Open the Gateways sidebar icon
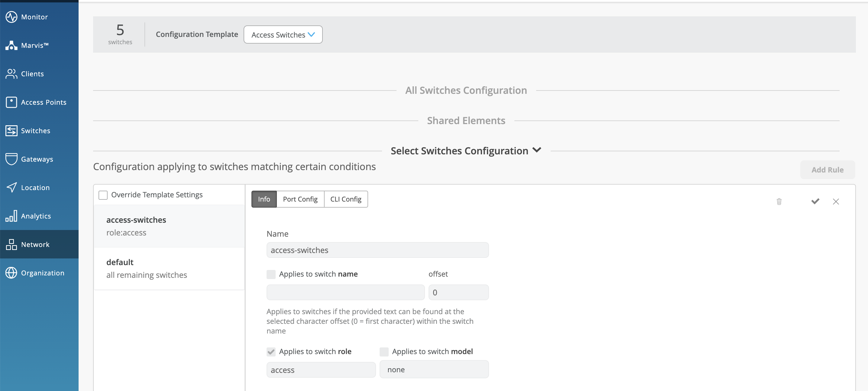The width and height of the screenshot is (868, 391). point(11,159)
